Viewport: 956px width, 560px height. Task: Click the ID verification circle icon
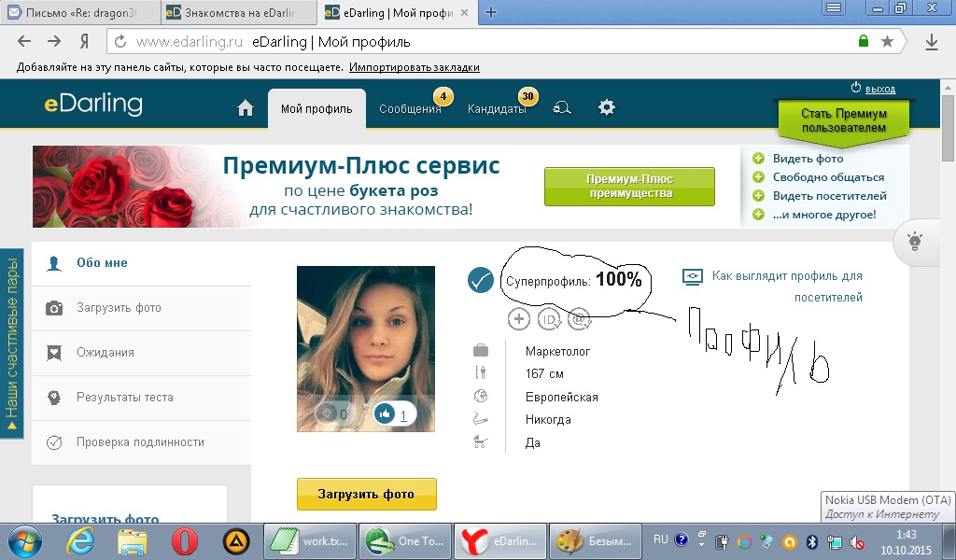(x=549, y=318)
